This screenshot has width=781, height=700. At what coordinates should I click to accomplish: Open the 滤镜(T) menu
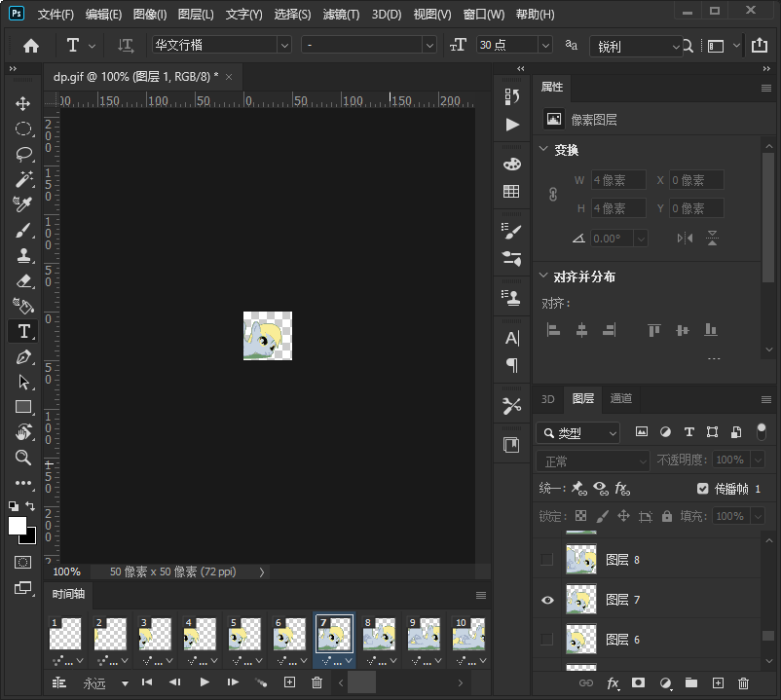341,15
